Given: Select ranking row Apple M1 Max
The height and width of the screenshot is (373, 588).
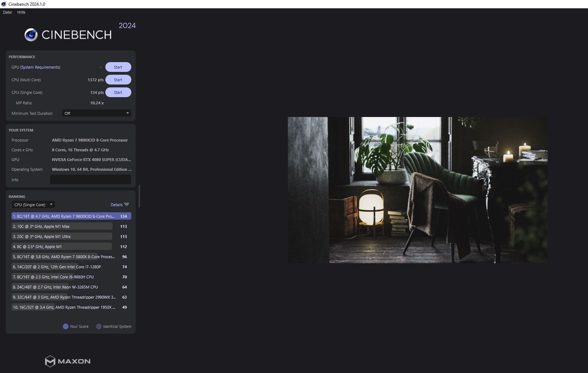Looking at the screenshot, I should pyautogui.click(x=71, y=226).
